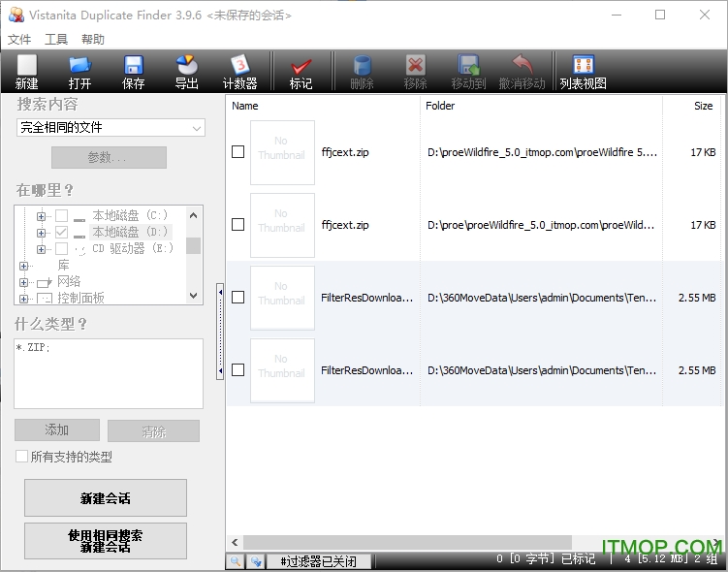Click the 移除 (Remove) toolbar icon
The image size is (728, 572).
click(415, 71)
